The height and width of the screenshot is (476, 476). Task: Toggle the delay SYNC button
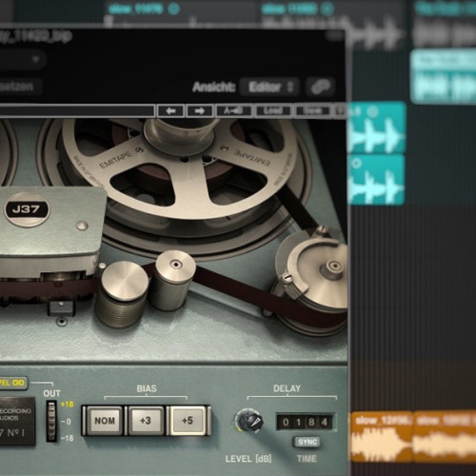(x=307, y=442)
